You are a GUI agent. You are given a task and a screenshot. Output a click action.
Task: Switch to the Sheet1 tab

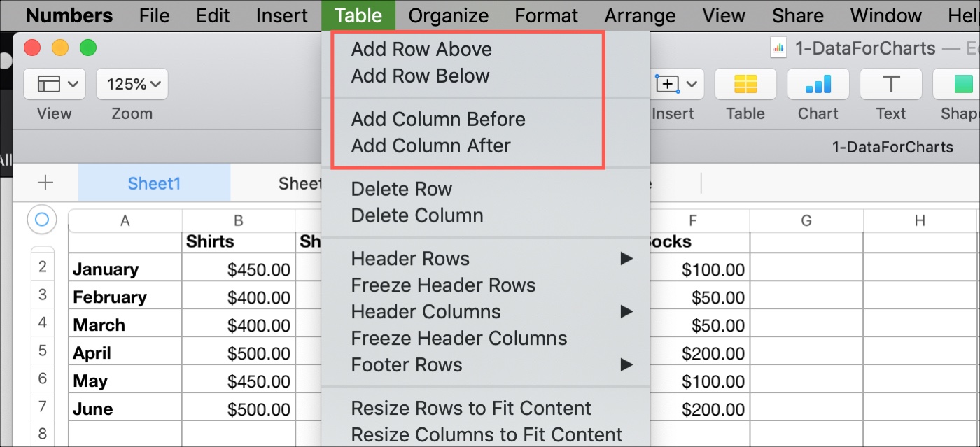point(154,183)
